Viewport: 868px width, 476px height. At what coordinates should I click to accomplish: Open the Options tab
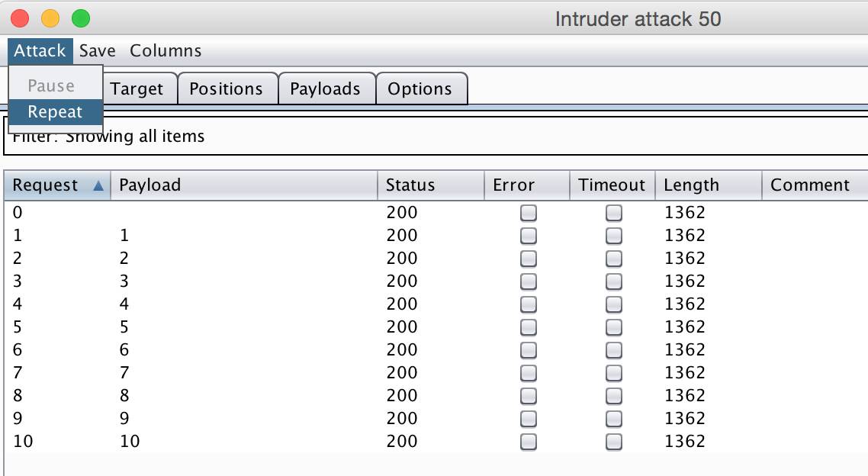[420, 89]
